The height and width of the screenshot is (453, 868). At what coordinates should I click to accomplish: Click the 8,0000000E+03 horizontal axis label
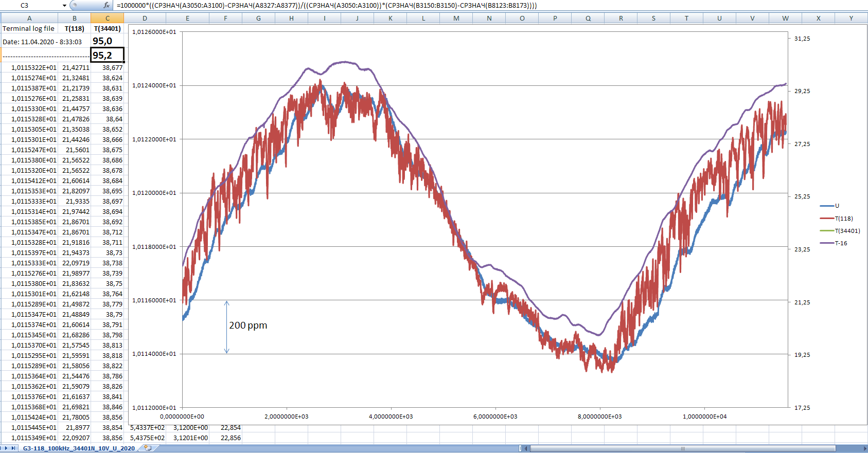coord(599,416)
